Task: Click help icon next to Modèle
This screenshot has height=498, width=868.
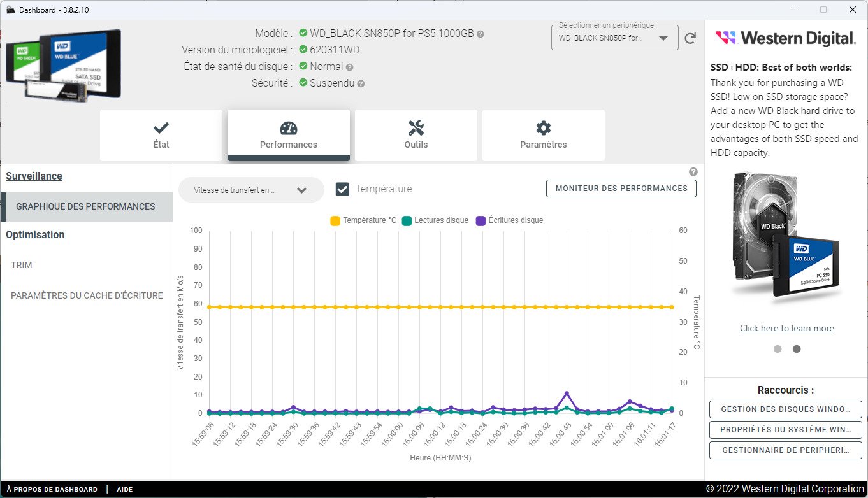Action: coord(481,34)
